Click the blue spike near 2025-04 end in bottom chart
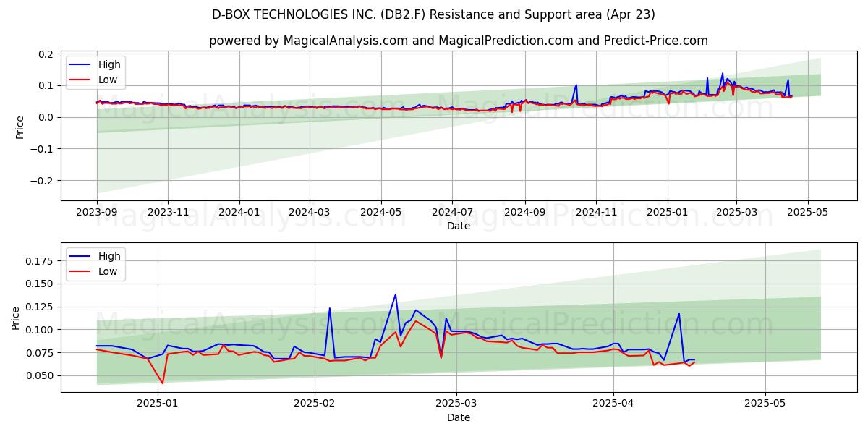The width and height of the screenshot is (868, 434). click(x=679, y=314)
